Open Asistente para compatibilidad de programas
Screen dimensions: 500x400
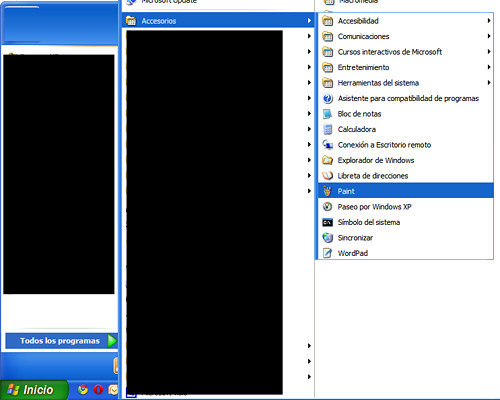pyautogui.click(x=406, y=98)
